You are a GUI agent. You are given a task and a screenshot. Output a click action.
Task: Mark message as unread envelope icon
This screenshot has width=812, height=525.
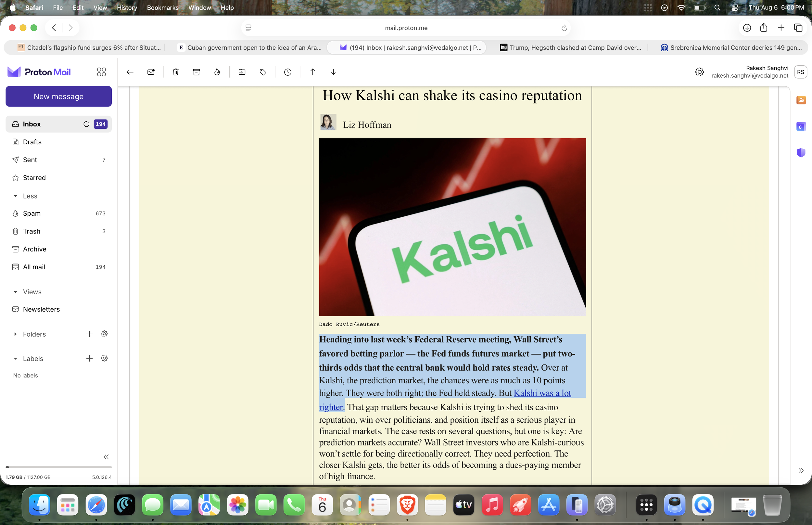click(151, 72)
